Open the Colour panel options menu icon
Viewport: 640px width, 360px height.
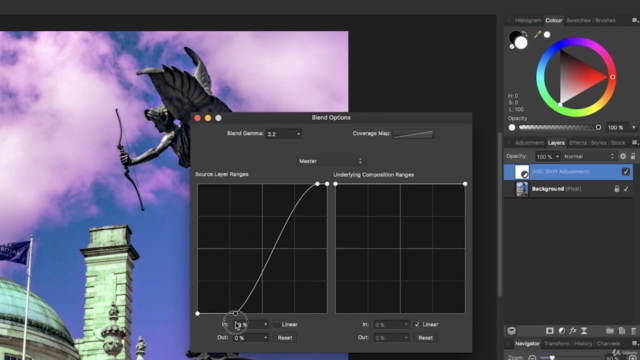[x=635, y=20]
